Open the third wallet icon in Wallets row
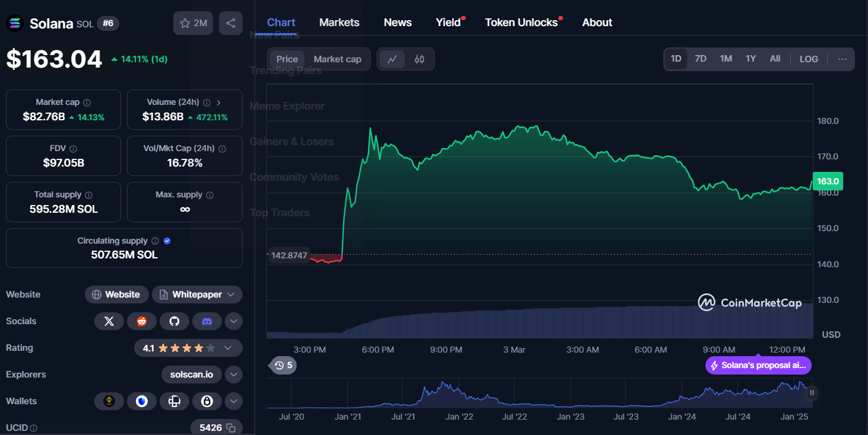868x435 pixels. [174, 401]
